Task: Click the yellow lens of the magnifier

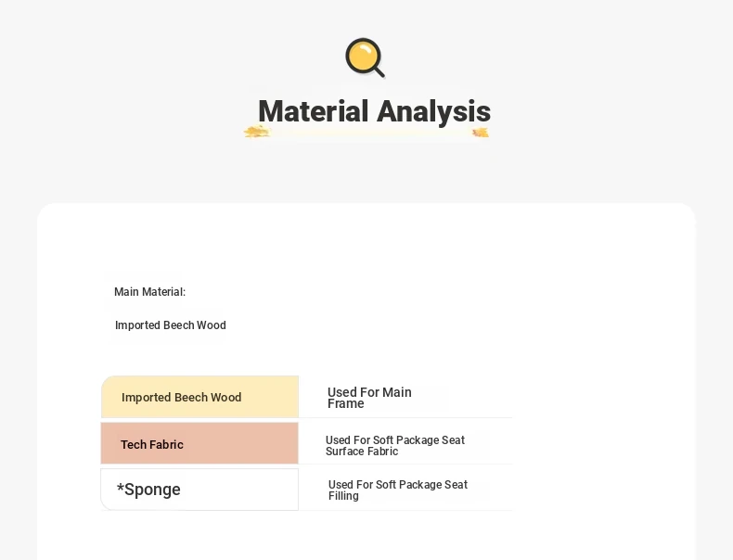Action: pos(363,55)
